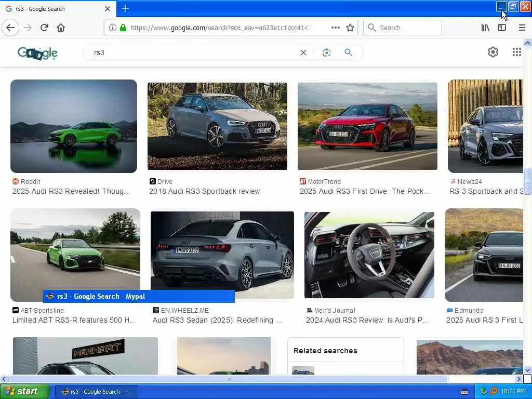Image resolution: width=532 pixels, height=399 pixels.
Task: Open page actions three-dot menu
Action: [x=335, y=28]
